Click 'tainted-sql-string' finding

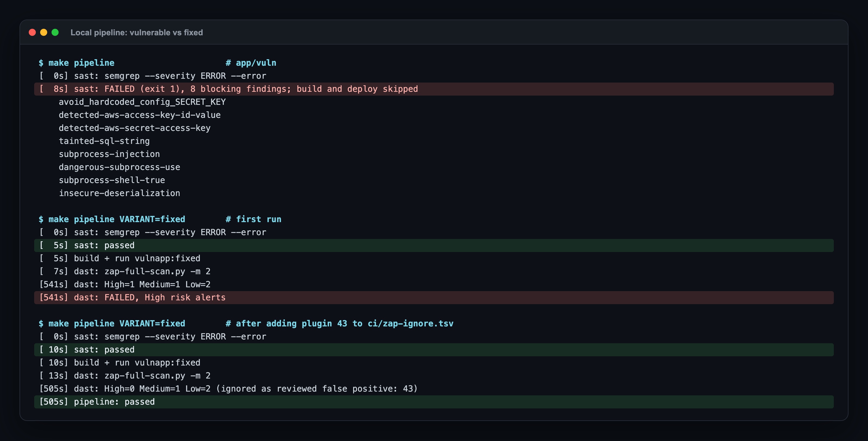click(x=104, y=141)
